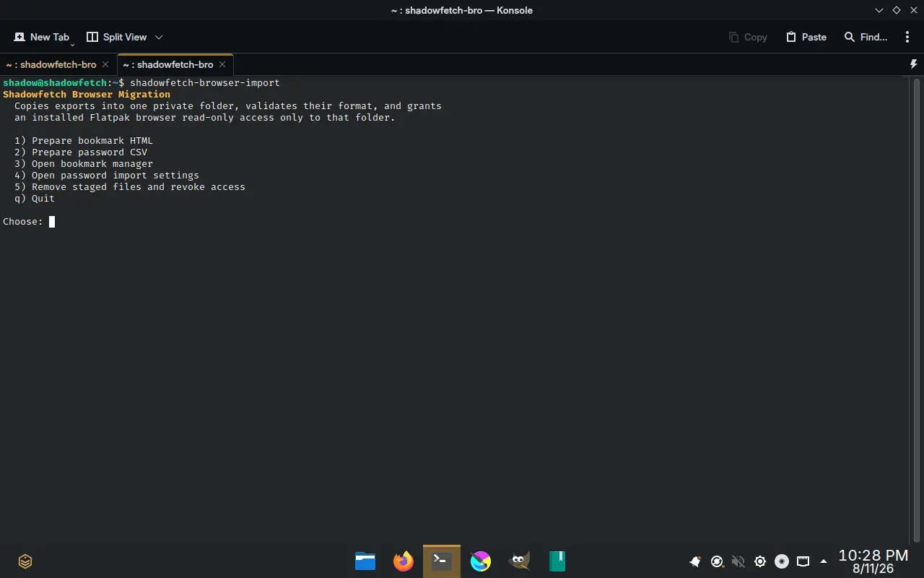Minimize the Konsole window
This screenshot has width=924, height=578.
879,10
